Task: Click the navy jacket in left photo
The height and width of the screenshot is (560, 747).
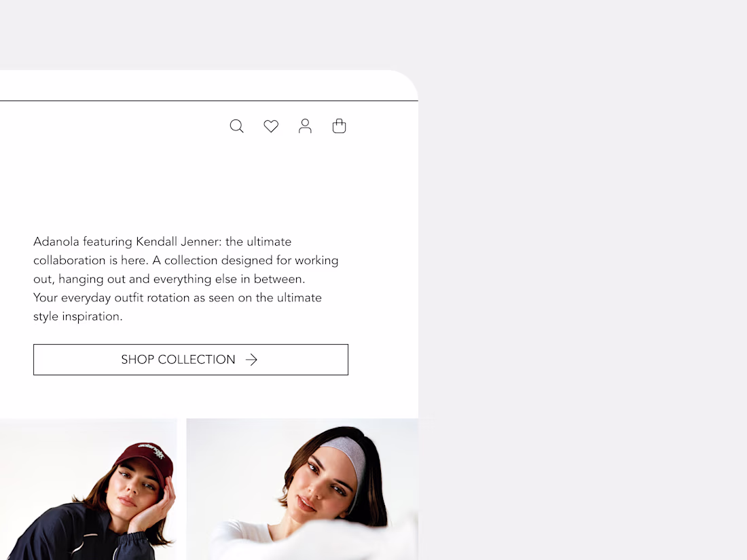Action: tap(71, 536)
